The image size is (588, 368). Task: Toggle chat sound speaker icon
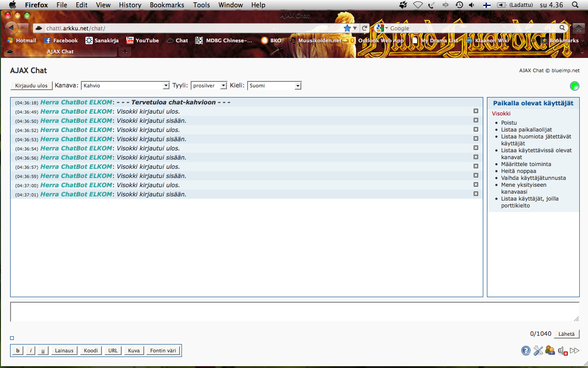tap(563, 351)
